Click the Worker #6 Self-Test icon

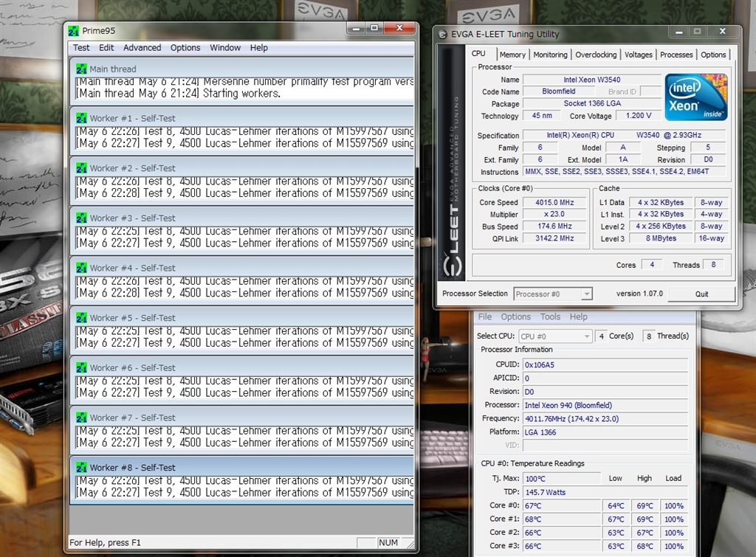pyautogui.click(x=81, y=367)
